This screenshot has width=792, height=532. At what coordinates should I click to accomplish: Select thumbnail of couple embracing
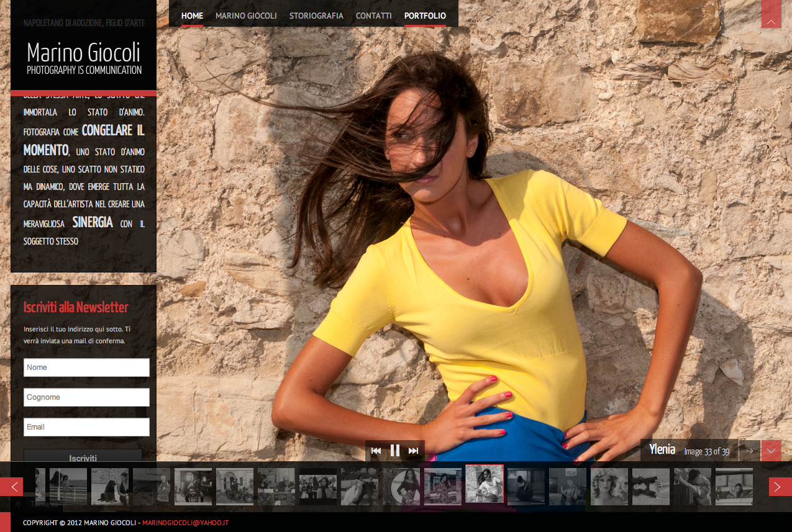tap(693, 486)
